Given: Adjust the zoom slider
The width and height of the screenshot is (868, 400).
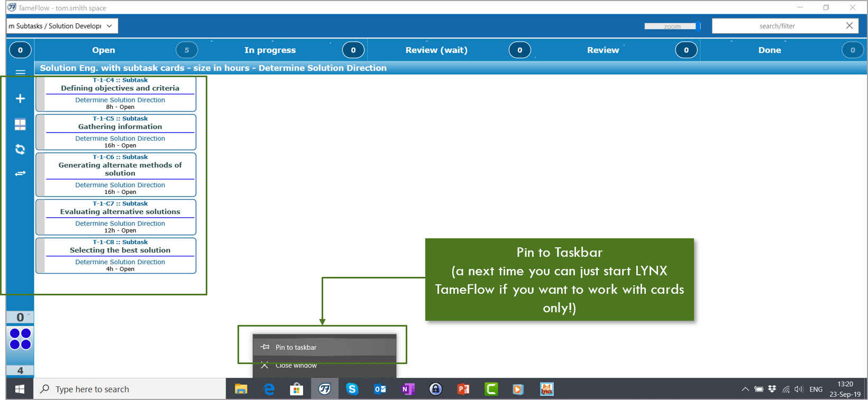Looking at the screenshot, I should tap(672, 26).
